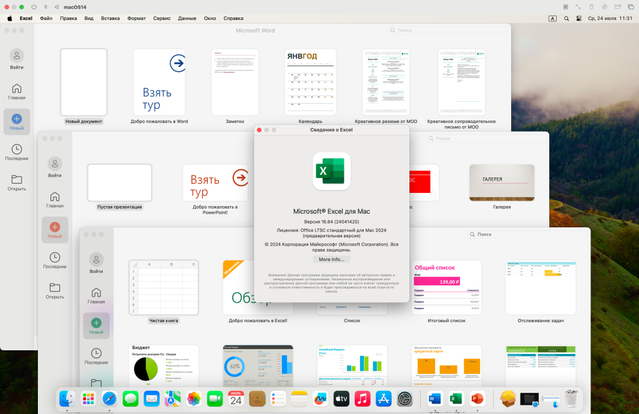Go to Главная in the PowerPoint window sidebar
This screenshot has width=639, height=414.
[x=55, y=200]
